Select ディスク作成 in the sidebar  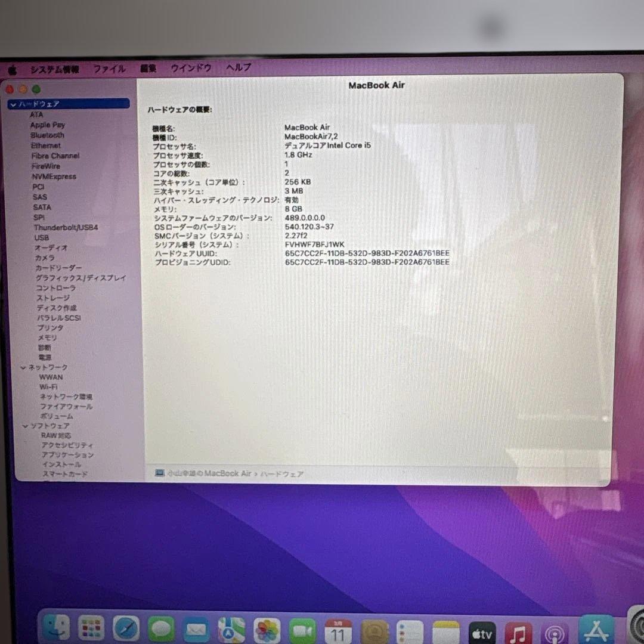tap(57, 308)
